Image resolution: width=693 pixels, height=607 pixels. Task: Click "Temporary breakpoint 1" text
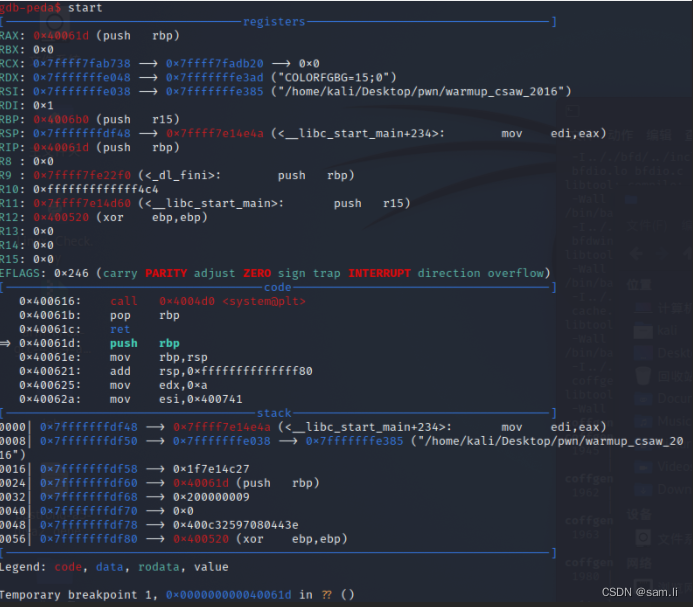tap(77, 595)
